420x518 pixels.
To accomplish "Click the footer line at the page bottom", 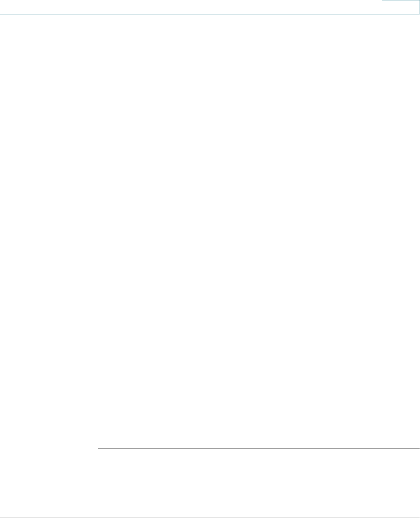I will [x=210, y=518].
